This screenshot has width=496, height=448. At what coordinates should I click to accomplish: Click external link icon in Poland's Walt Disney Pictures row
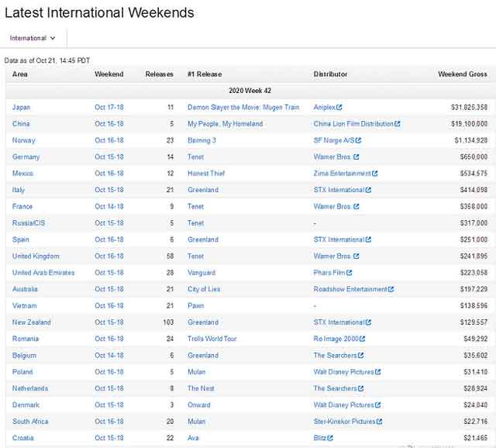coord(377,372)
